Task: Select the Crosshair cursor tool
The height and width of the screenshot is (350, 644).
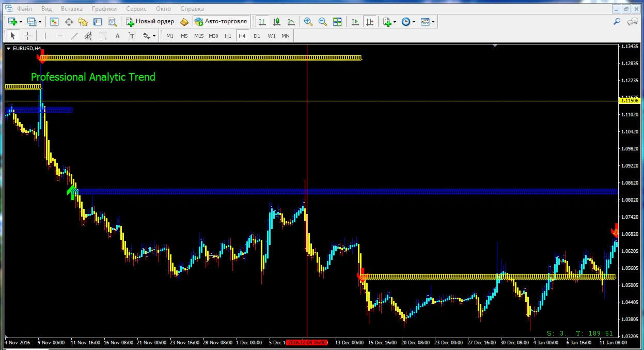Action: click(x=27, y=36)
